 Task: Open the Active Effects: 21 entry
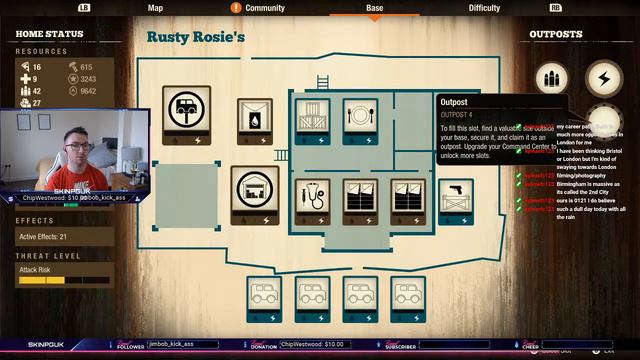(64, 237)
